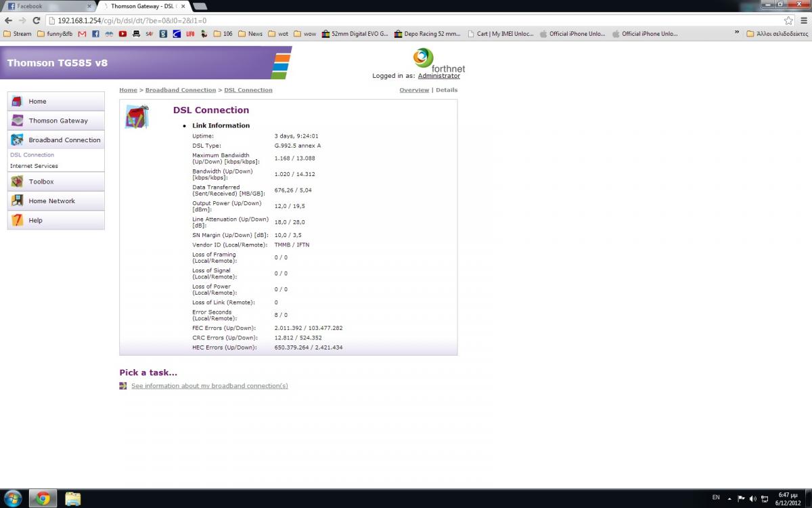Open the Thomson Gateway menu item
Viewport: 812px width, 508px height.
tap(56, 121)
